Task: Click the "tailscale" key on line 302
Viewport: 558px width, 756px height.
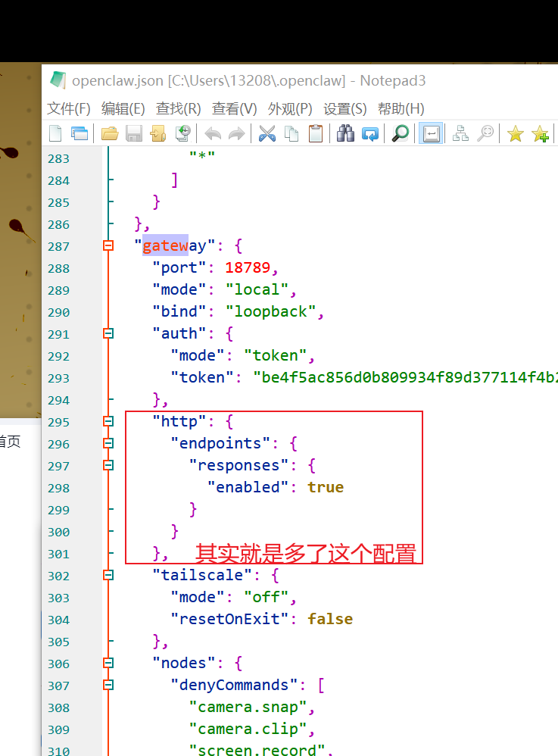Action: coord(202,575)
